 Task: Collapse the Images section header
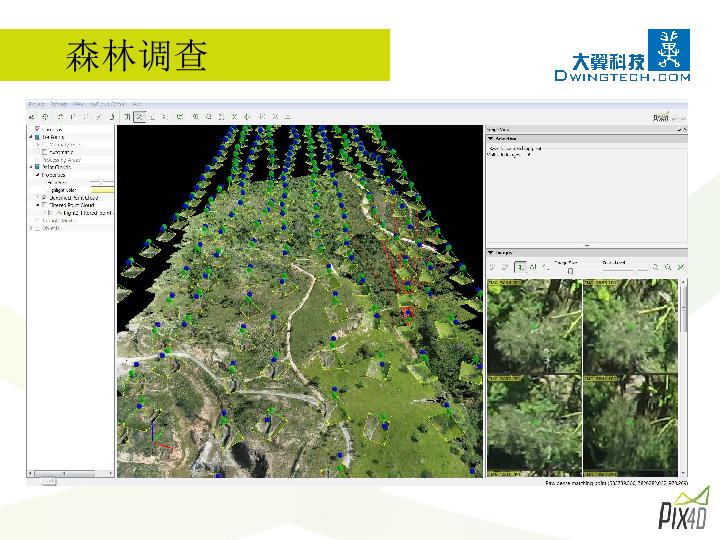click(491, 253)
